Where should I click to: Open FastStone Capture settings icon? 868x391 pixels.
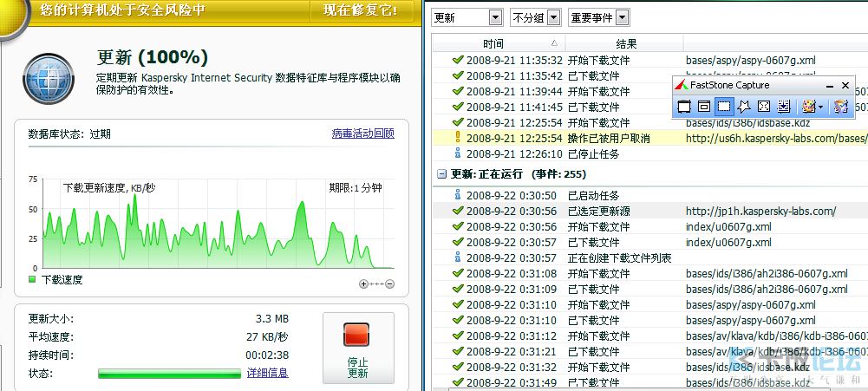click(841, 107)
